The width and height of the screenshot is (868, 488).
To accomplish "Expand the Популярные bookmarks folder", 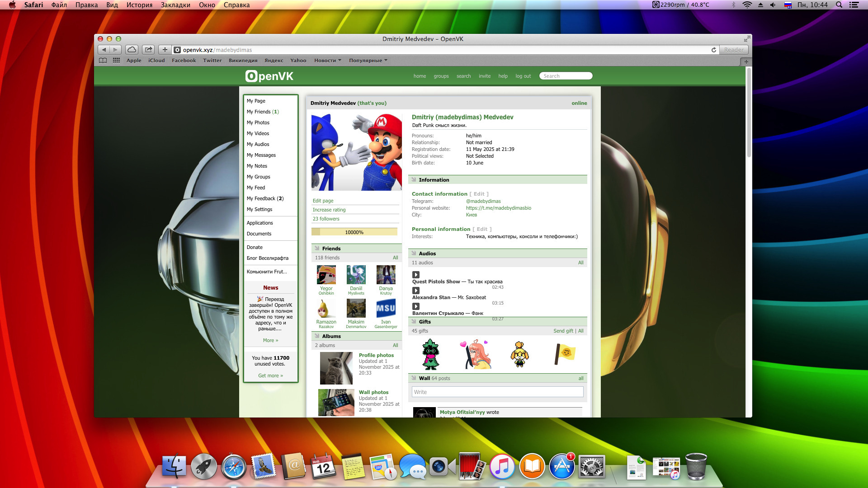I will click(368, 61).
